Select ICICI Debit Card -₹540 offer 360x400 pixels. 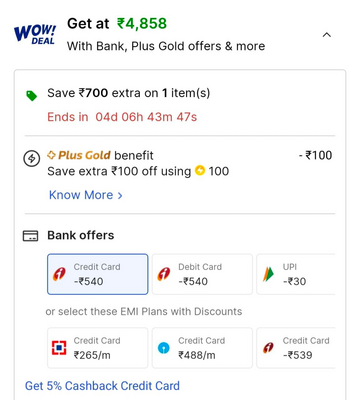point(202,274)
